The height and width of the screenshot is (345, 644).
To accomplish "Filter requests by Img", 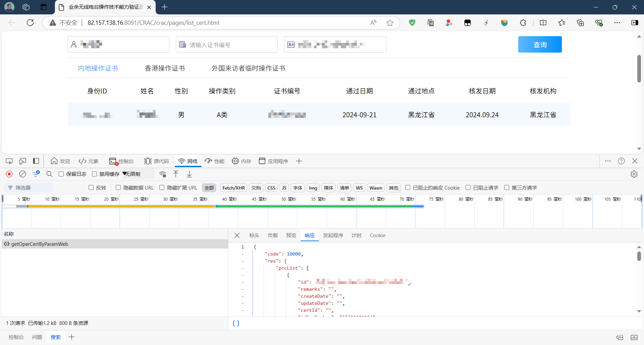I will click(313, 188).
